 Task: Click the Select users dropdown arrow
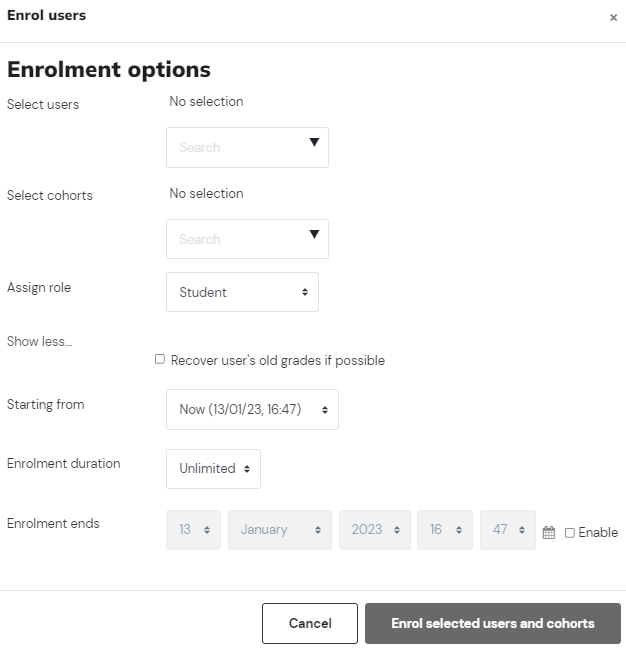(x=314, y=142)
